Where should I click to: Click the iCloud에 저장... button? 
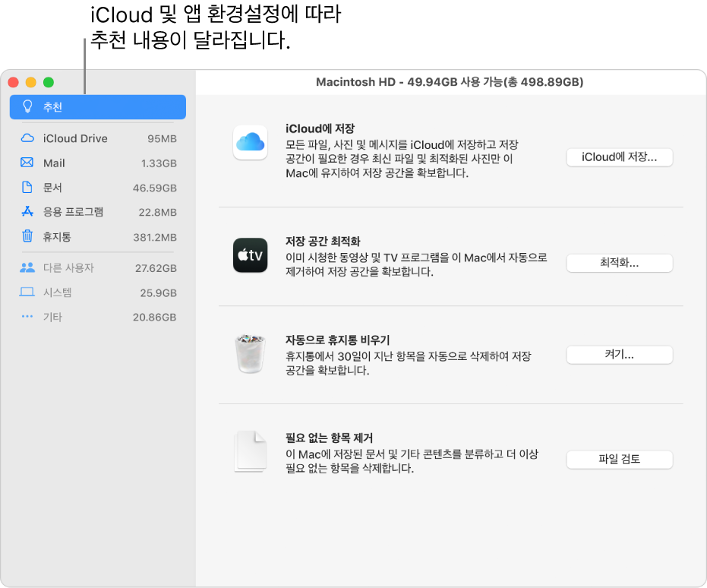click(x=619, y=157)
